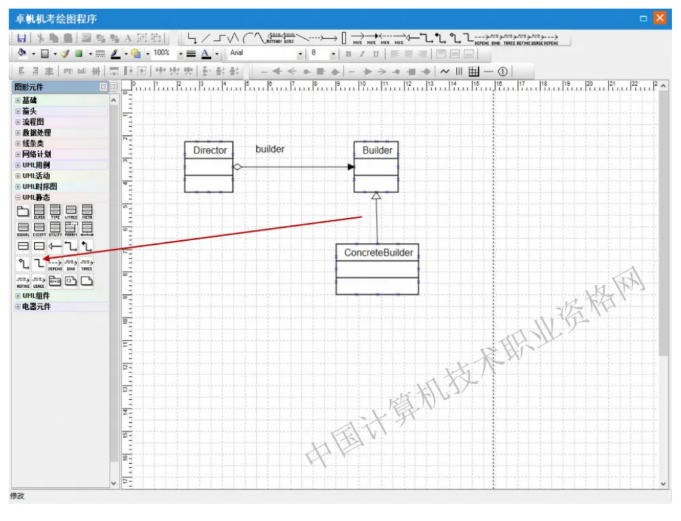Screen dimensions: 681x521
Task: Collapse the UML静态 category
Action: tap(16, 197)
